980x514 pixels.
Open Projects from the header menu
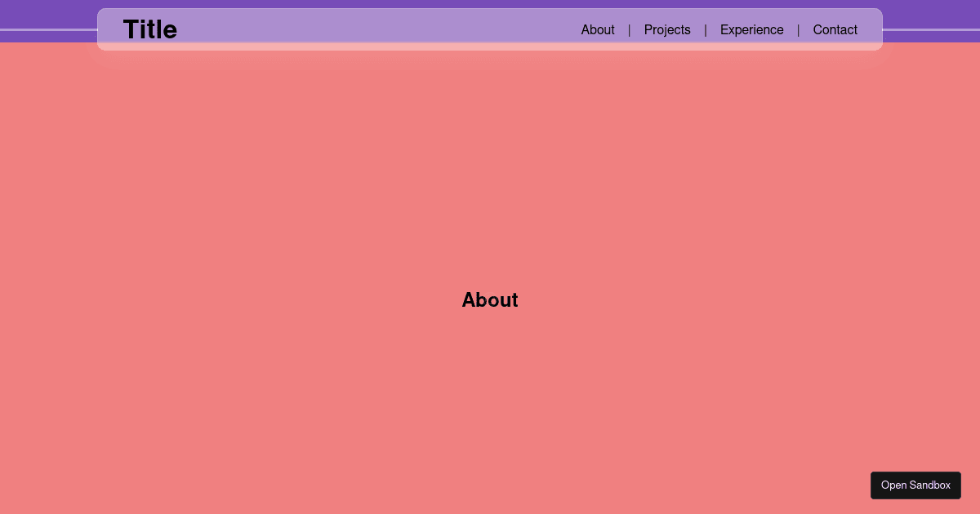click(x=667, y=29)
